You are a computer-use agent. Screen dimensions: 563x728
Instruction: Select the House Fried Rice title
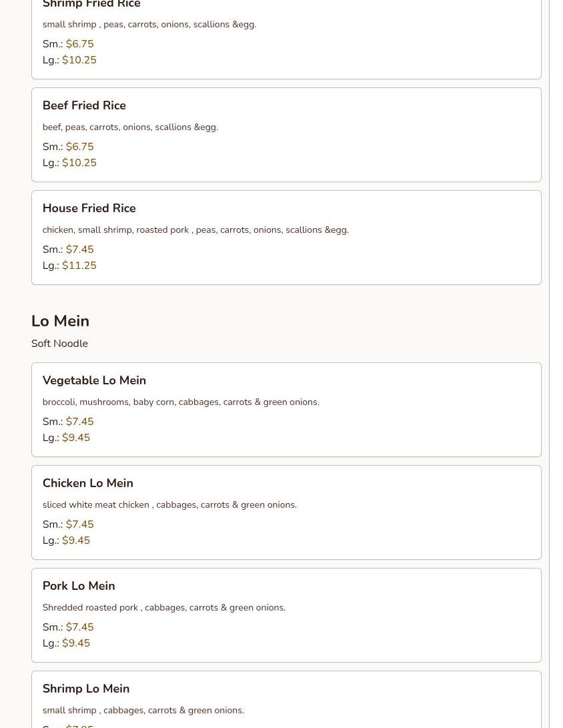point(89,208)
